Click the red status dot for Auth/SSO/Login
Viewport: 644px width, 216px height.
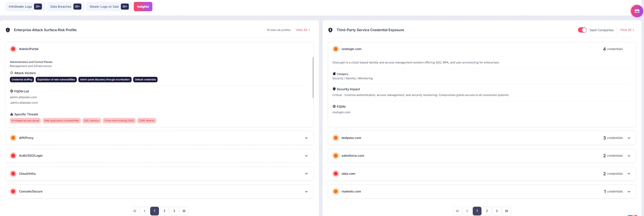tap(13, 156)
